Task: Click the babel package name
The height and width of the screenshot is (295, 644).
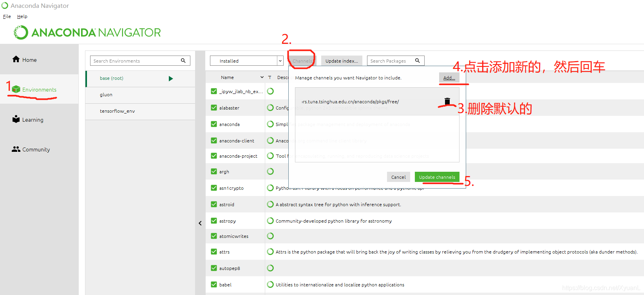Action: pyautogui.click(x=225, y=285)
